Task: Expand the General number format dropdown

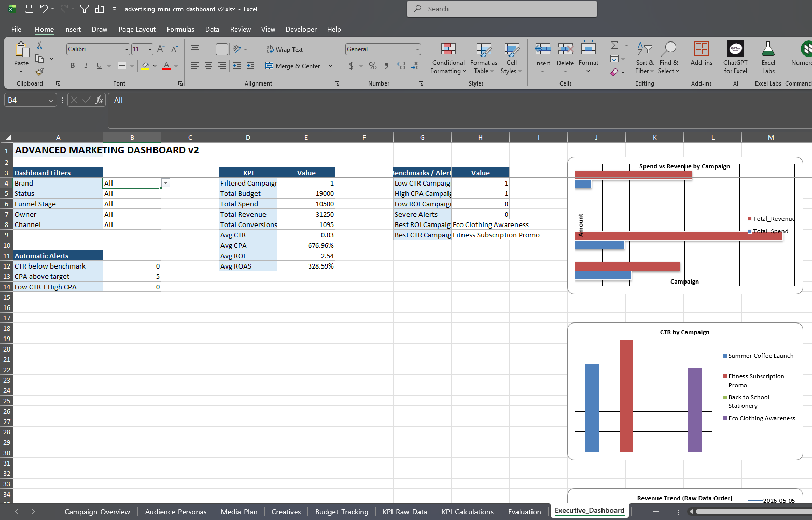Action: pyautogui.click(x=417, y=49)
